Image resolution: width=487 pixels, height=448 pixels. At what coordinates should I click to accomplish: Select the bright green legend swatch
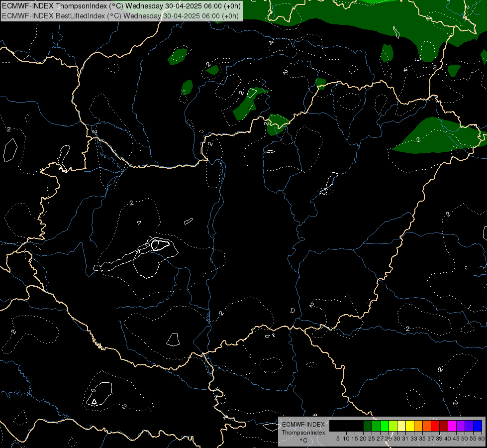[x=385, y=426]
